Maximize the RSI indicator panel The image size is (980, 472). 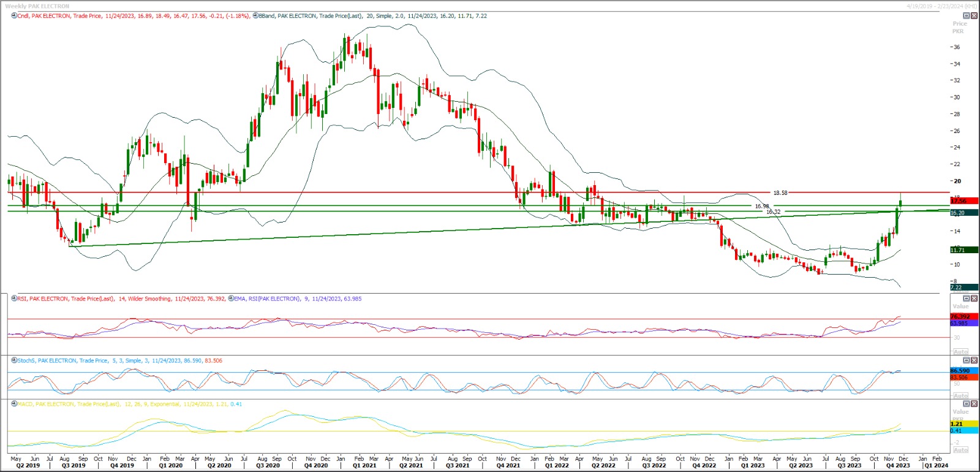pyautogui.click(x=967, y=299)
